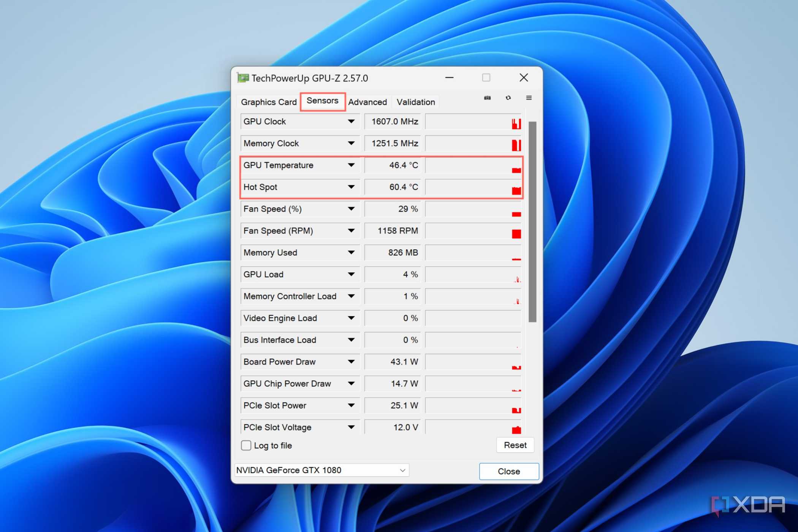The width and height of the screenshot is (798, 532).
Task: Open the Bus Interface Load dropdown
Action: pos(351,340)
